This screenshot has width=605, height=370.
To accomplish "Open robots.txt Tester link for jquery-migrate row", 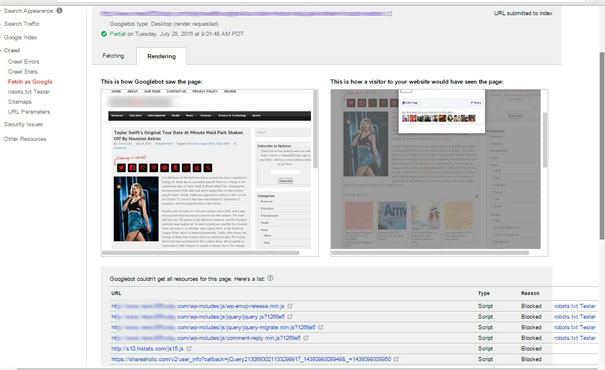I will coord(575,327).
